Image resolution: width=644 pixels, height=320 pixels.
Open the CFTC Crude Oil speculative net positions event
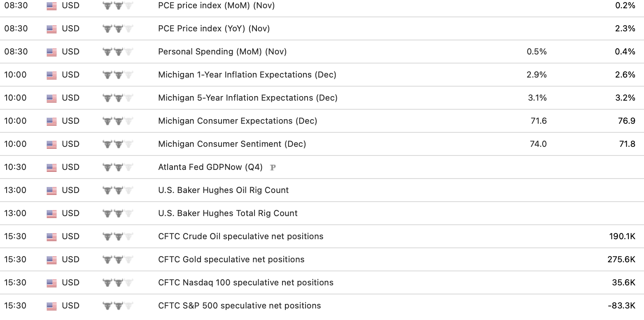240,236
